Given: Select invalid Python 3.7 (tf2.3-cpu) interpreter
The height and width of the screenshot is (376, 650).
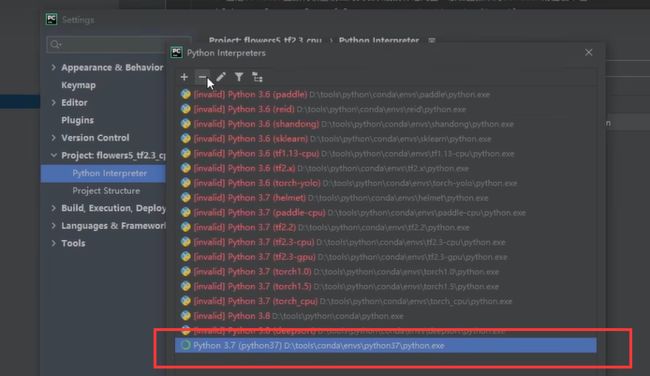Looking at the screenshot, I should pos(386,242).
